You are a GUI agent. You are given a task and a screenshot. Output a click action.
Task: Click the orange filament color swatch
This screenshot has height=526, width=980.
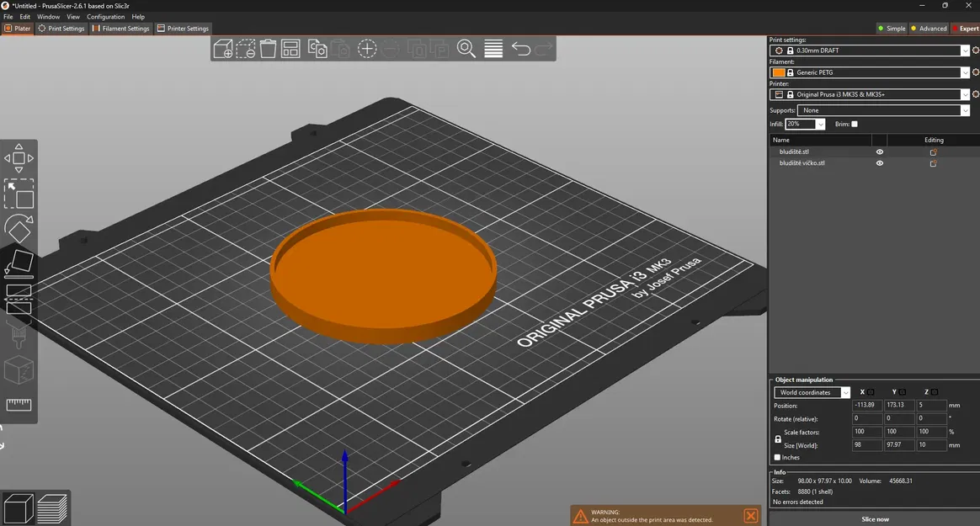(x=779, y=72)
